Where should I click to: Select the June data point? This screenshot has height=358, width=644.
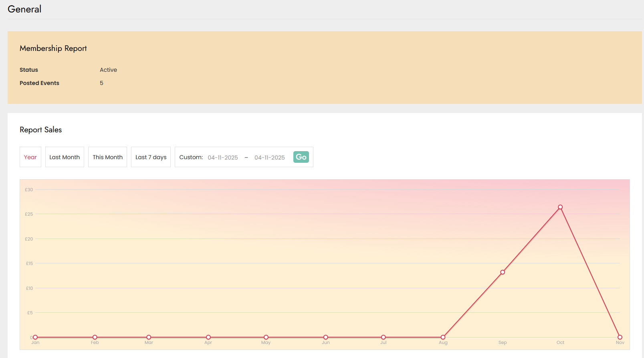click(x=326, y=337)
